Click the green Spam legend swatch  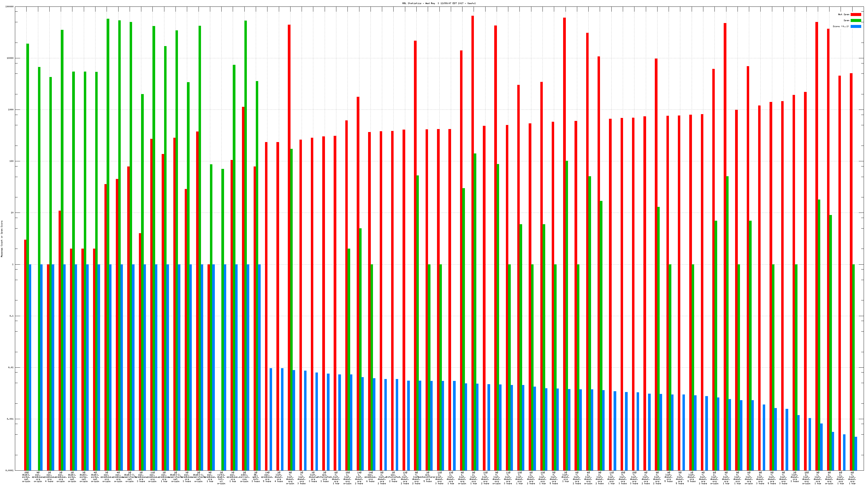(x=856, y=21)
